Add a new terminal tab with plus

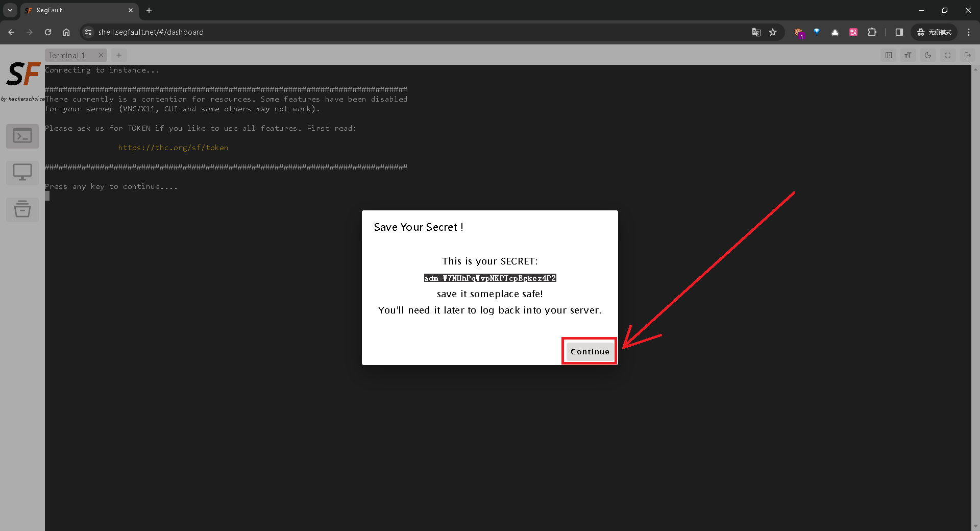coord(119,55)
